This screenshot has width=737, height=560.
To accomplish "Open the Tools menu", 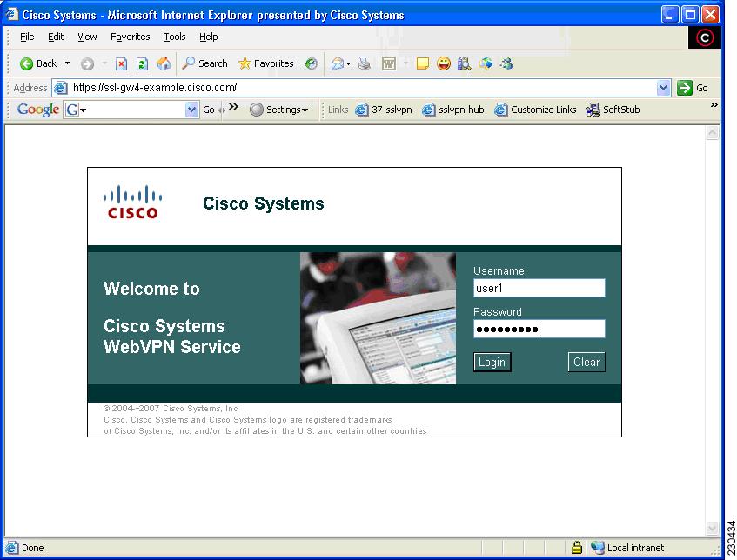I will [174, 37].
